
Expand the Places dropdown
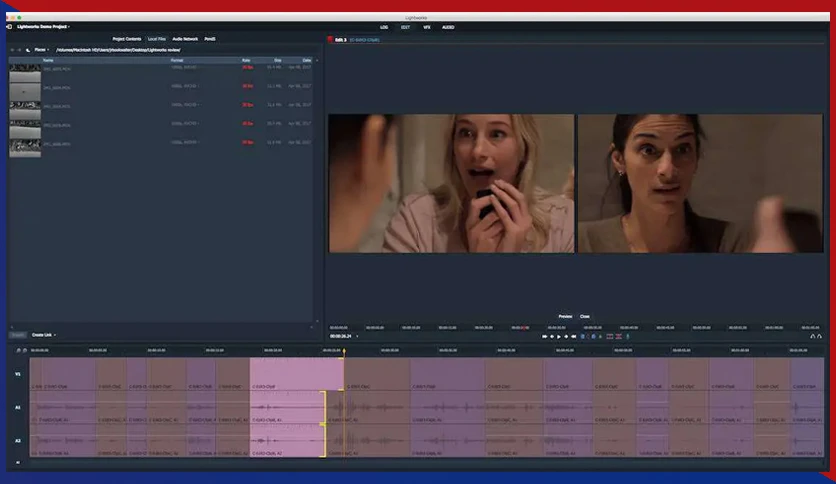(42, 50)
